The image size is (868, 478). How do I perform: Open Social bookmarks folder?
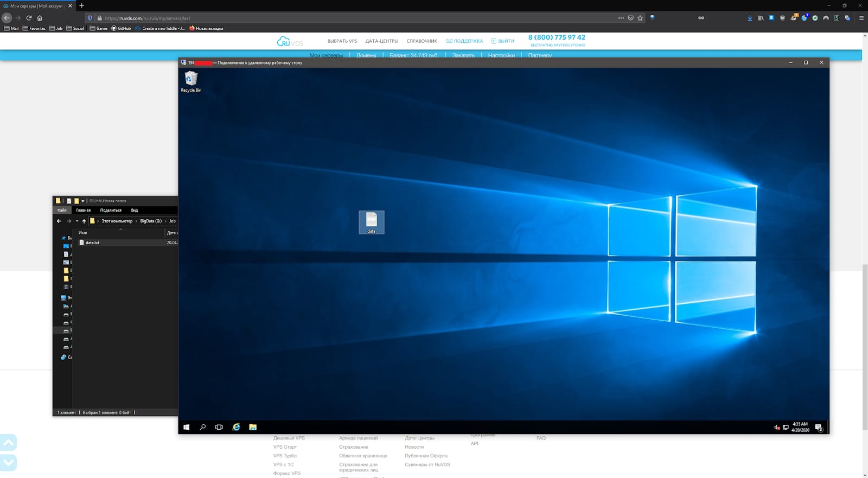75,28
